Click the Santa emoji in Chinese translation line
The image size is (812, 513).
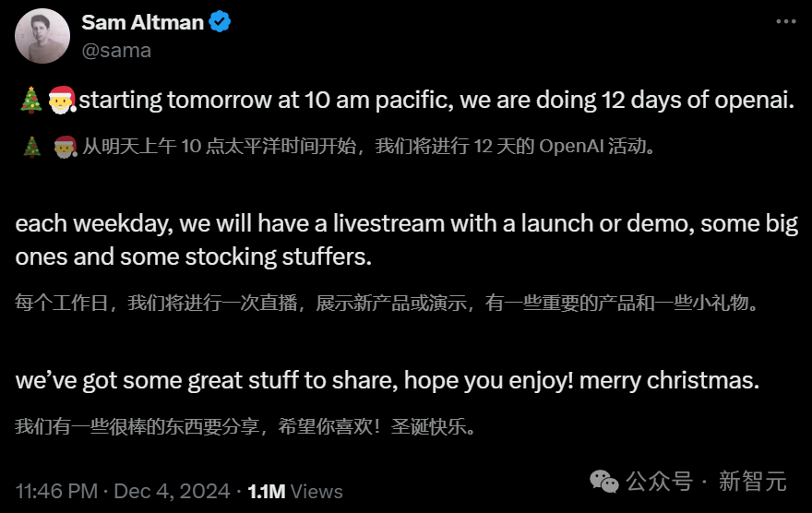(66, 147)
